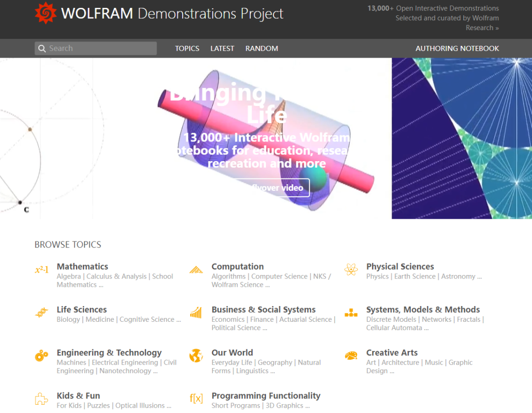Select the Electrical Engineering subtopic
The image size is (532, 413).
click(125, 362)
